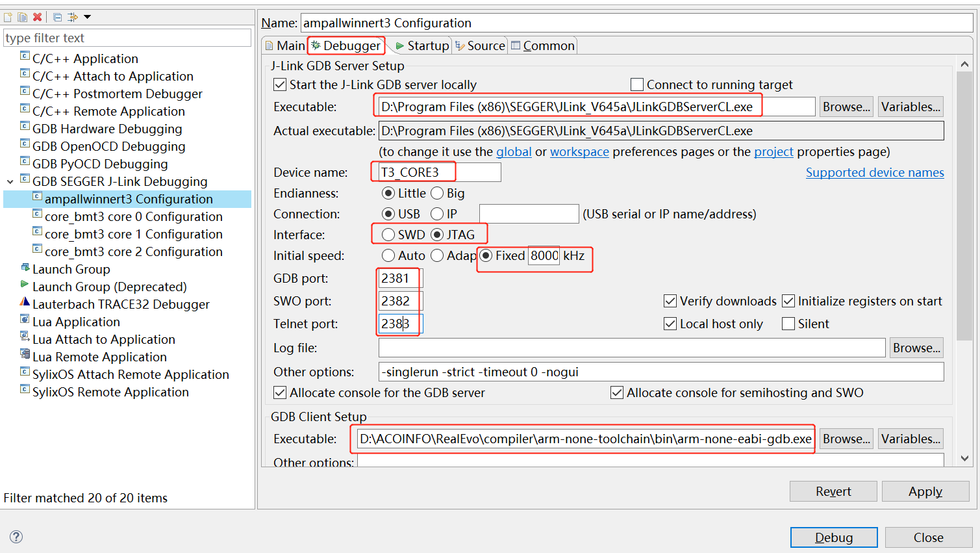Open the filter dropdown arrow in toolbar
The width and height of the screenshot is (980, 553).
(88, 17)
